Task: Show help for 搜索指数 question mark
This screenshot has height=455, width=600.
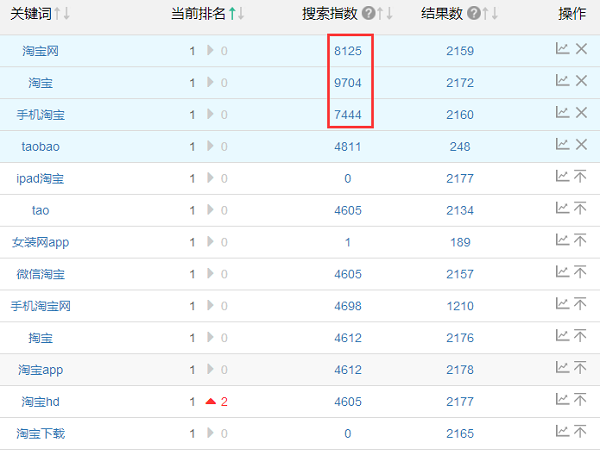Action: (x=368, y=14)
